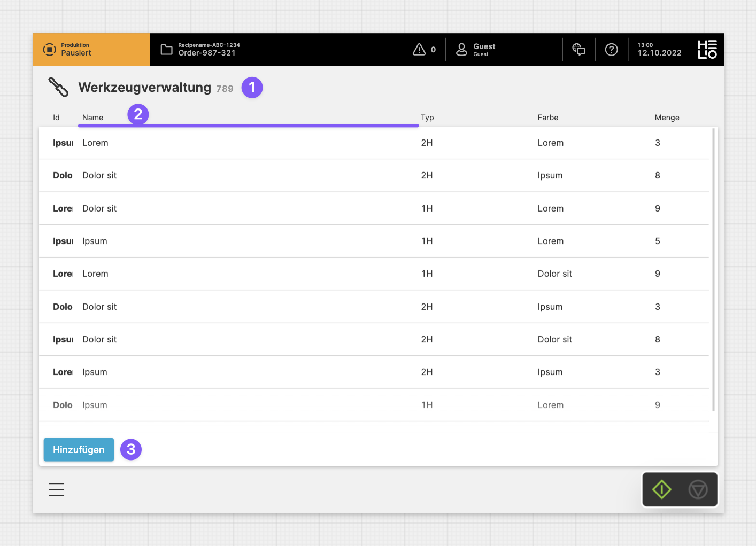Click the recipe folder icon
The image size is (756, 546).
click(167, 50)
